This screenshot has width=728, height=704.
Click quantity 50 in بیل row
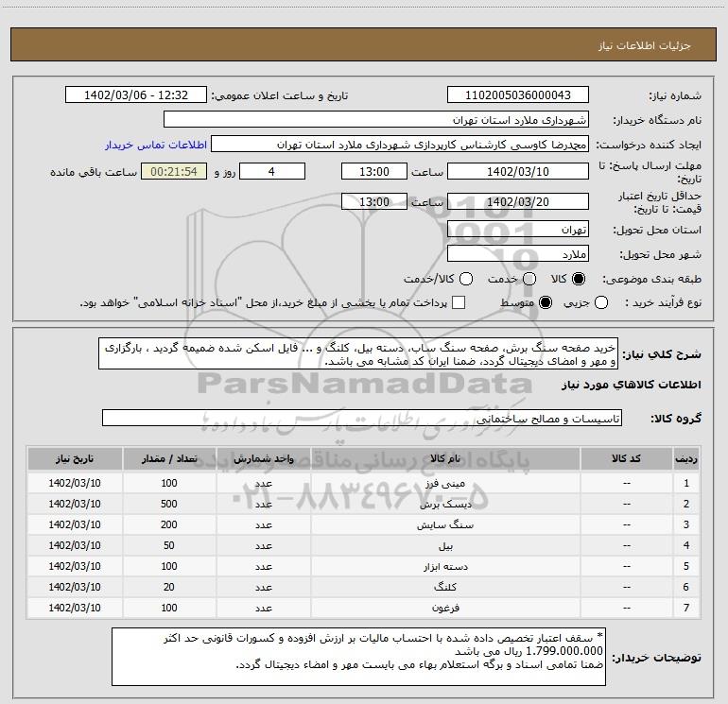tap(169, 546)
